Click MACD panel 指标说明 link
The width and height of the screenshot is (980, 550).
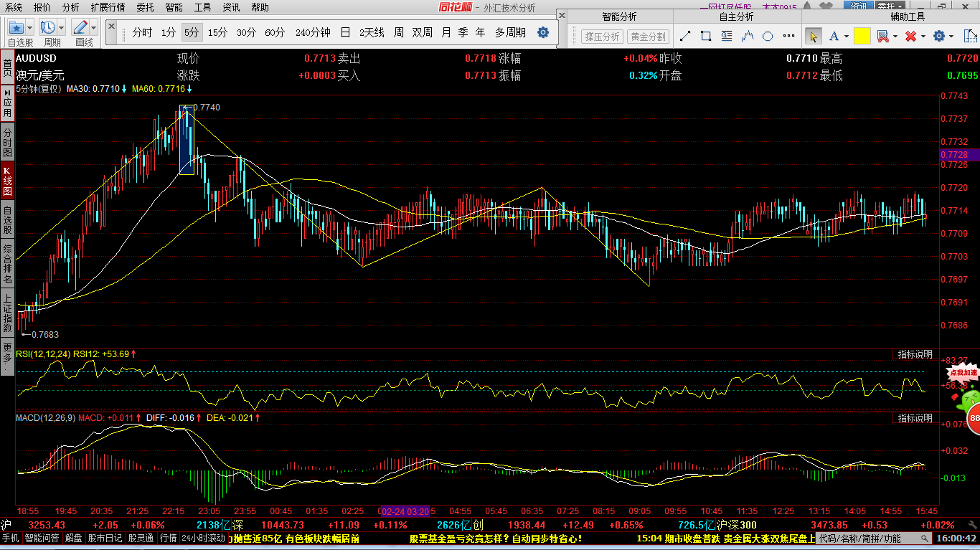[x=915, y=418]
